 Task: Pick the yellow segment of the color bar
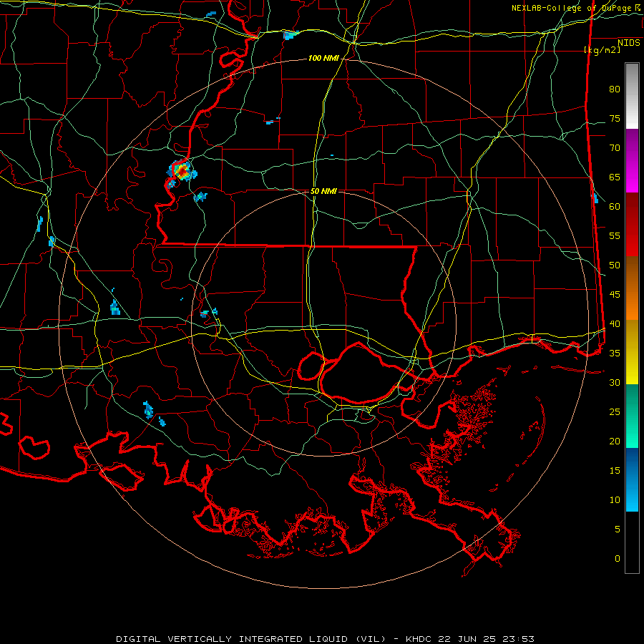(x=632, y=352)
